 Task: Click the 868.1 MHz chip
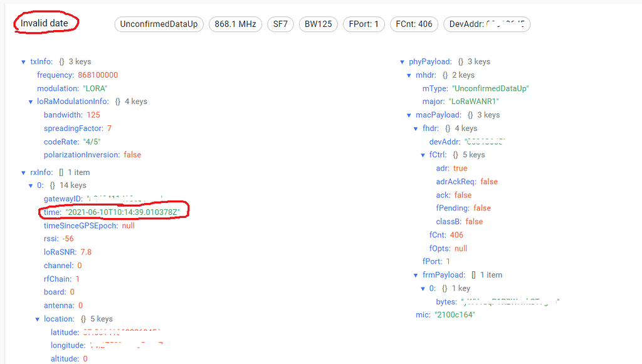(236, 24)
